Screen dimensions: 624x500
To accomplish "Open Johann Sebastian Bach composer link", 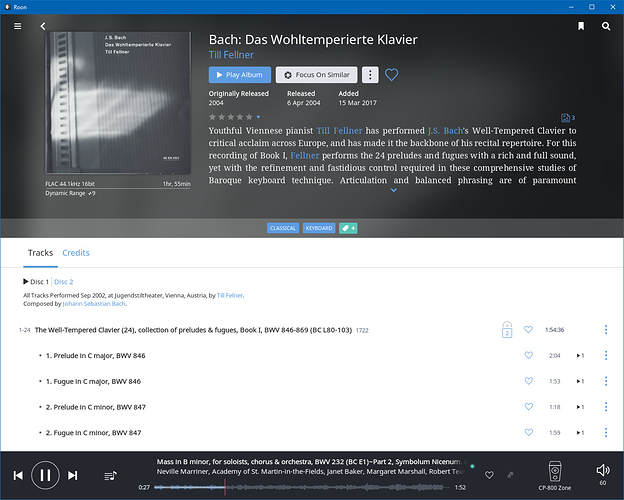I will pyautogui.click(x=94, y=304).
